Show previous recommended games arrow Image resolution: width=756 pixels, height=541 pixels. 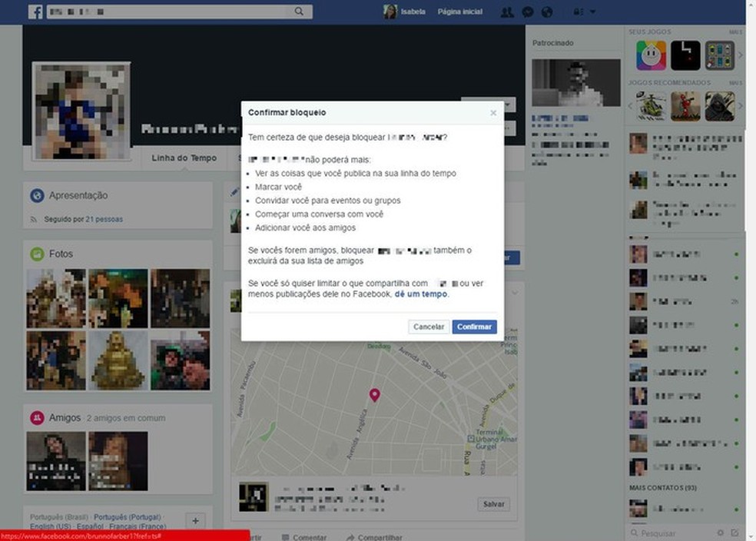tap(630, 106)
